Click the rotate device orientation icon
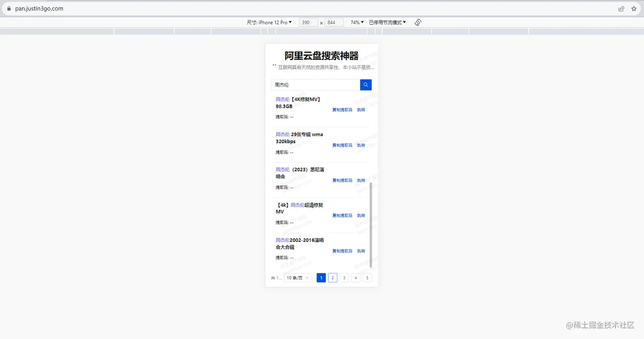Viewport: 644px width, 339px height. 418,22
